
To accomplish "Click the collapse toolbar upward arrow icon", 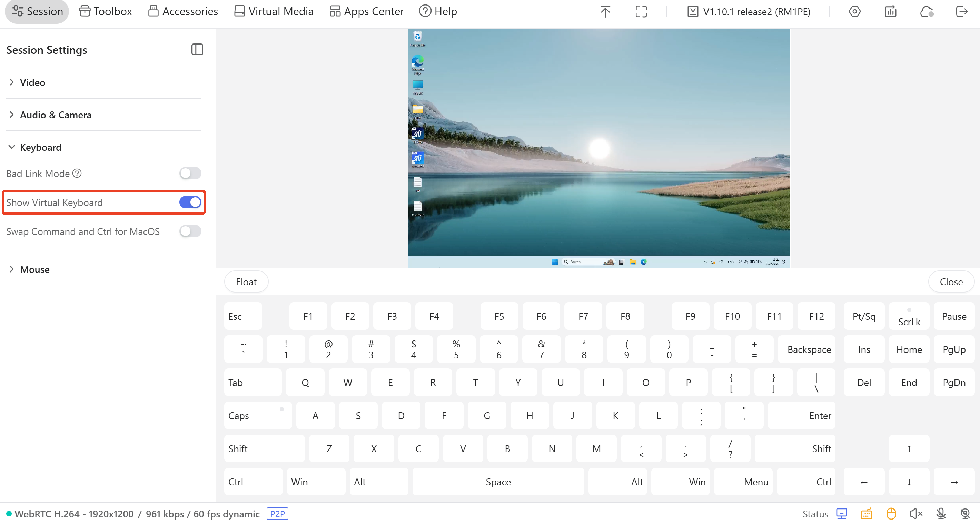I will click(x=605, y=11).
